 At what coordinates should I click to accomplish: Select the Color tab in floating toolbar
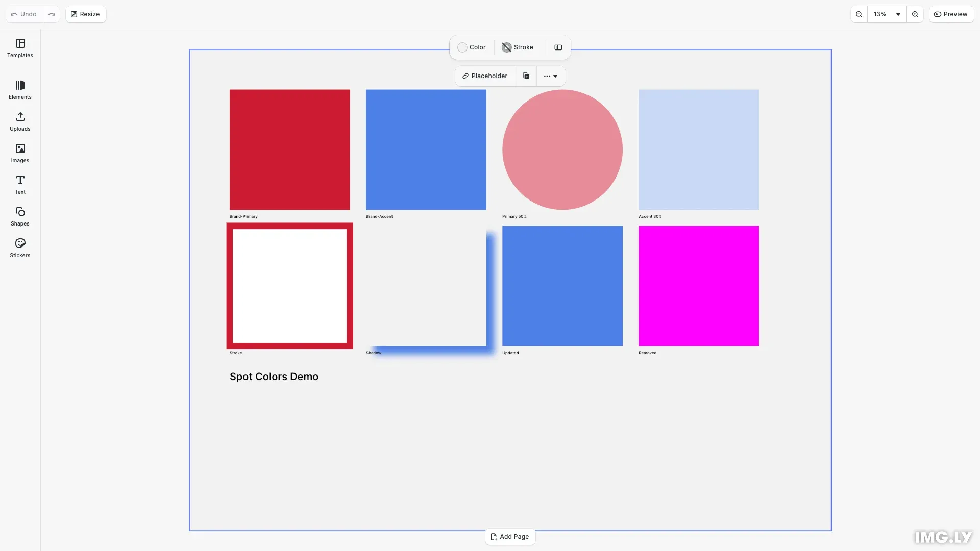pyautogui.click(x=471, y=47)
